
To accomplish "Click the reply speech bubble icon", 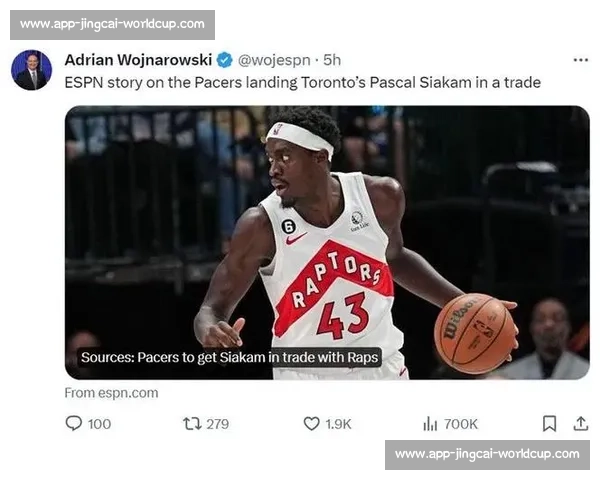I will point(73,423).
